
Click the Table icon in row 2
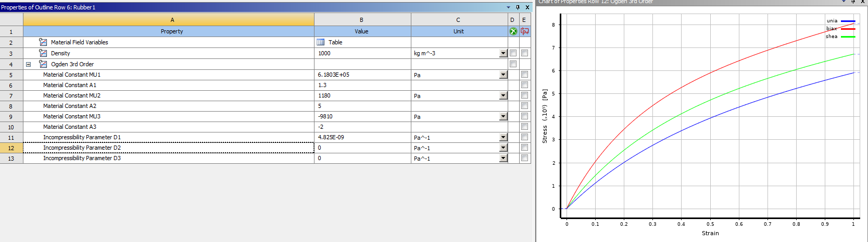321,42
